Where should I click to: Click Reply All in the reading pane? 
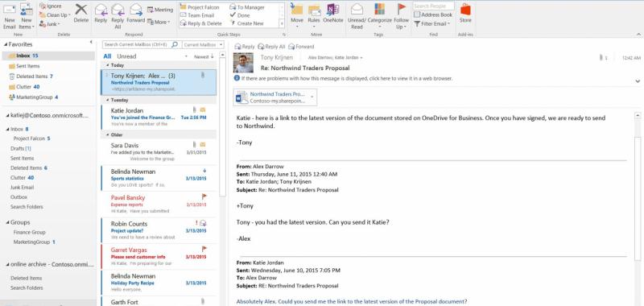pos(271,47)
